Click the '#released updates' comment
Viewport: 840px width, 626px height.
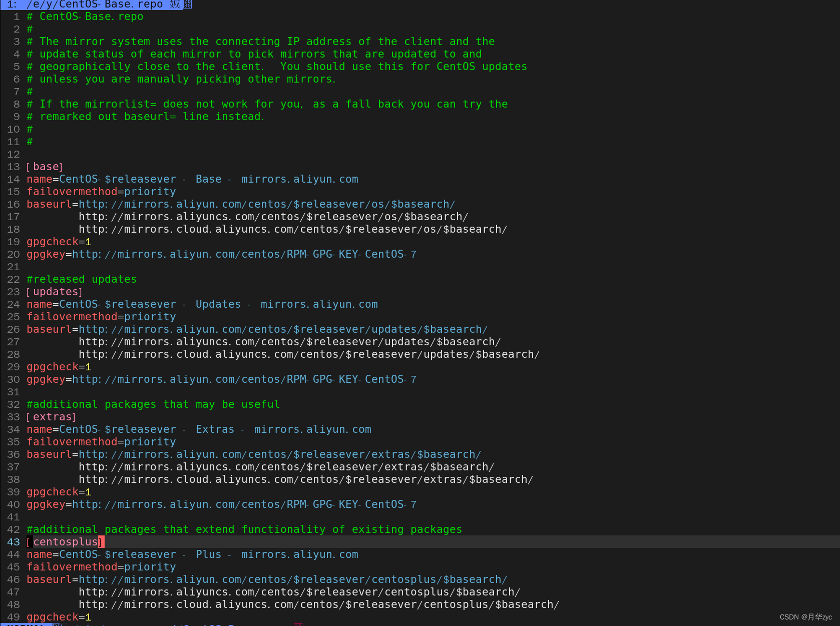coord(82,279)
